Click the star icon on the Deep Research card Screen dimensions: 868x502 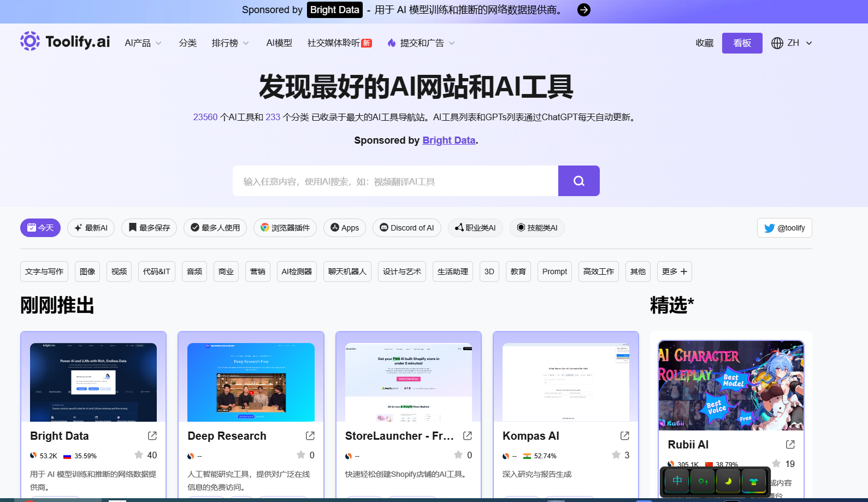tap(301, 455)
